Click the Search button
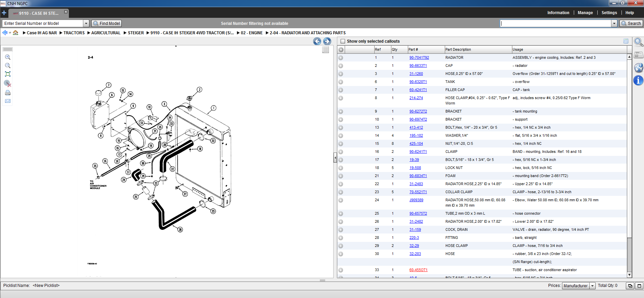 (631, 24)
